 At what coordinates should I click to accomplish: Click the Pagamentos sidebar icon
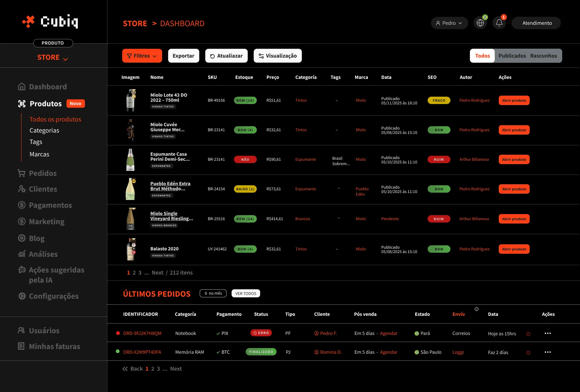[21, 205]
